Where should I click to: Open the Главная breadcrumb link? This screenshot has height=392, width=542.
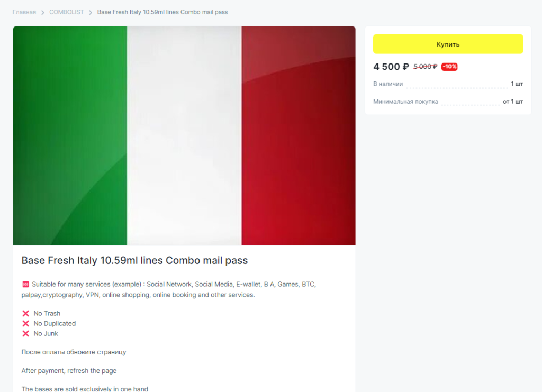(24, 12)
